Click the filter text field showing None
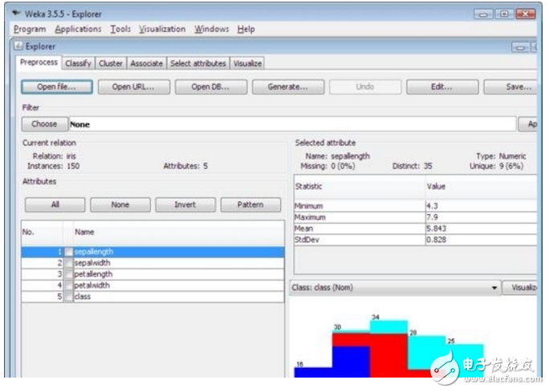Screen dimensions: 549x392 tap(289, 124)
